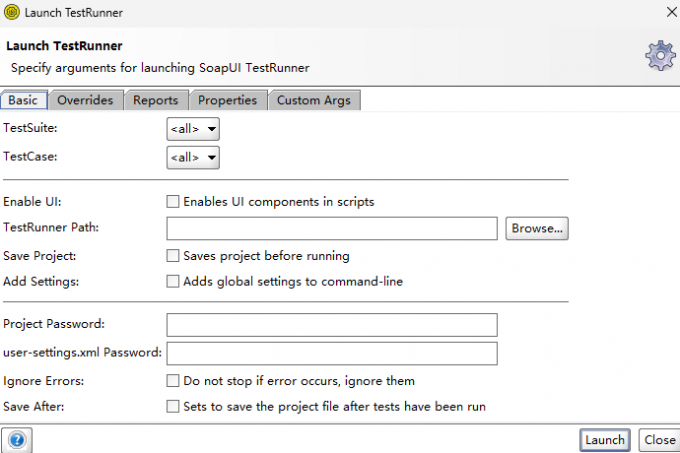Click the 'TestSuite:' label
The height and width of the screenshot is (453, 680).
30,128
